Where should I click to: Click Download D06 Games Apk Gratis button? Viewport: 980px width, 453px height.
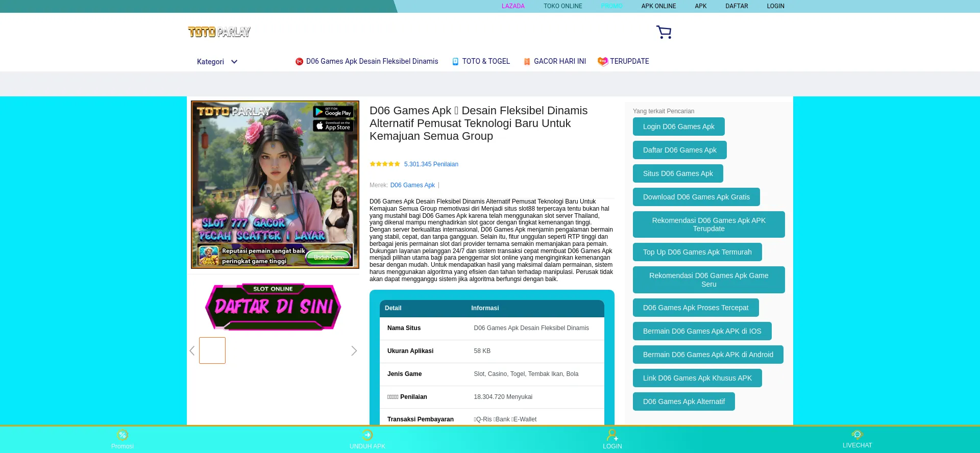pyautogui.click(x=696, y=197)
